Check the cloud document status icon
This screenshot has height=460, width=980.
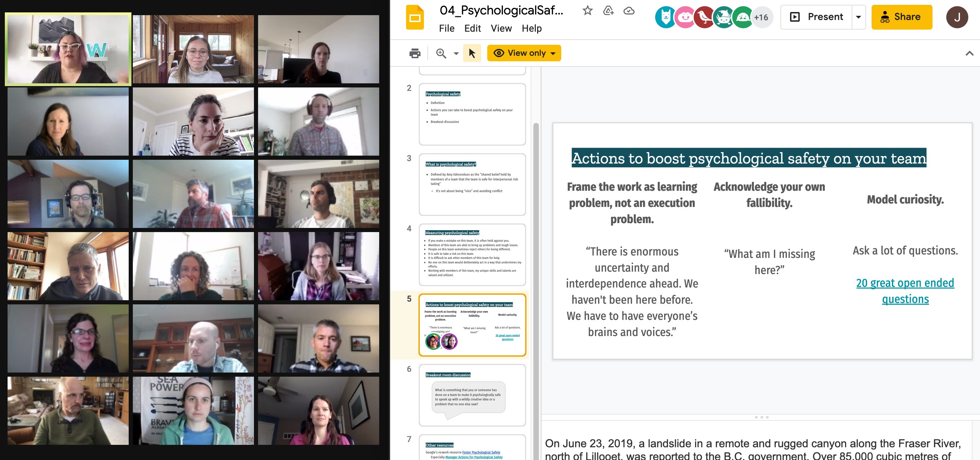click(629, 11)
